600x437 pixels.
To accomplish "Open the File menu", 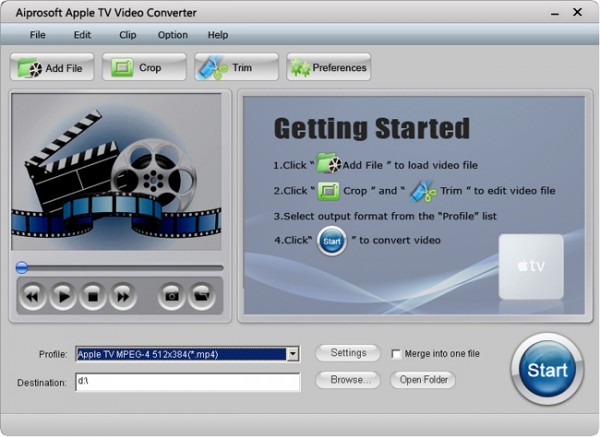I will [x=38, y=35].
